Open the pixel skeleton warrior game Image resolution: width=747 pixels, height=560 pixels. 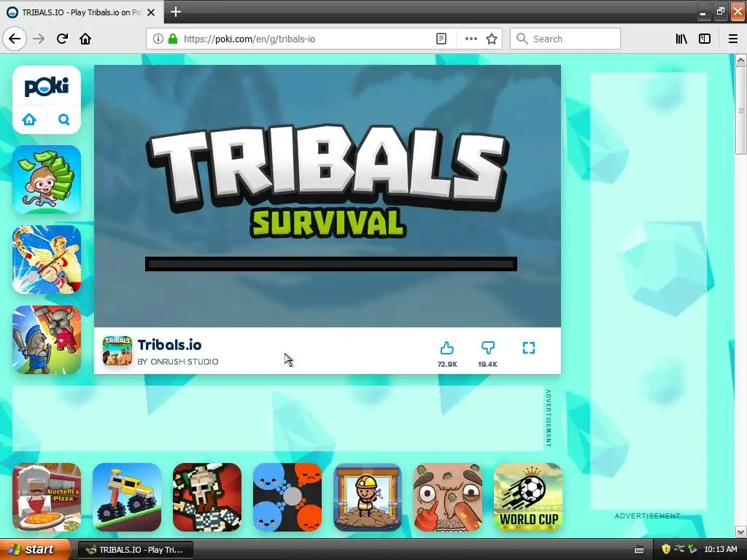click(x=207, y=497)
